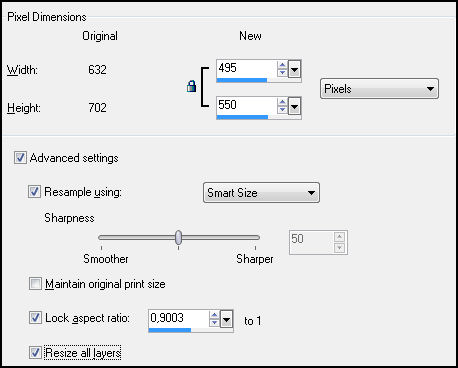
Task: Enable Maintain original print size
Action: [x=35, y=284]
